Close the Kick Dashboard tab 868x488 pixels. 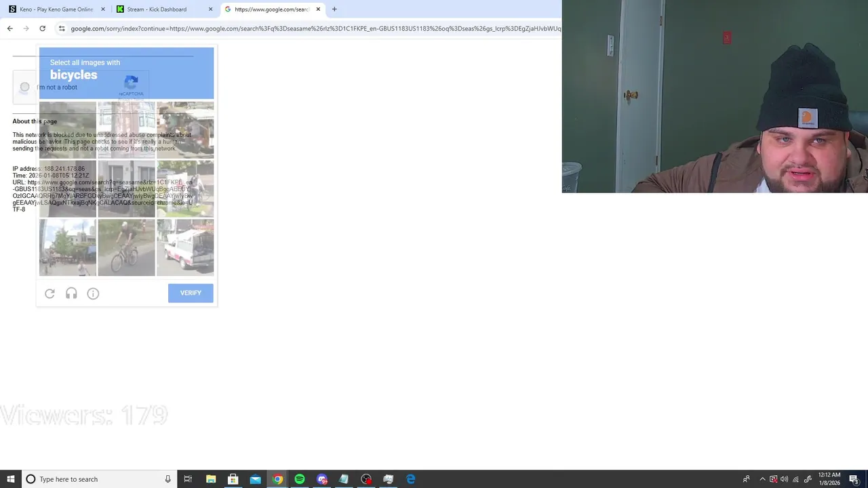210,9
